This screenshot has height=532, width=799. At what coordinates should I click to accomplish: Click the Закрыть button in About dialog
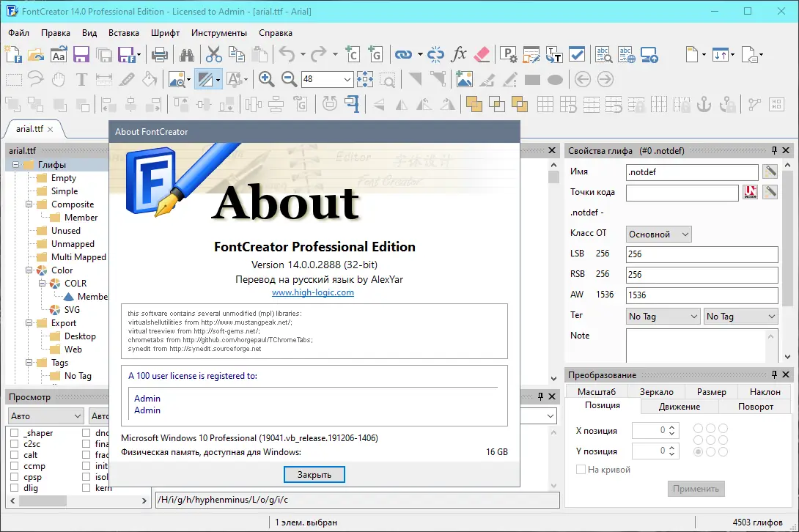pyautogui.click(x=314, y=474)
